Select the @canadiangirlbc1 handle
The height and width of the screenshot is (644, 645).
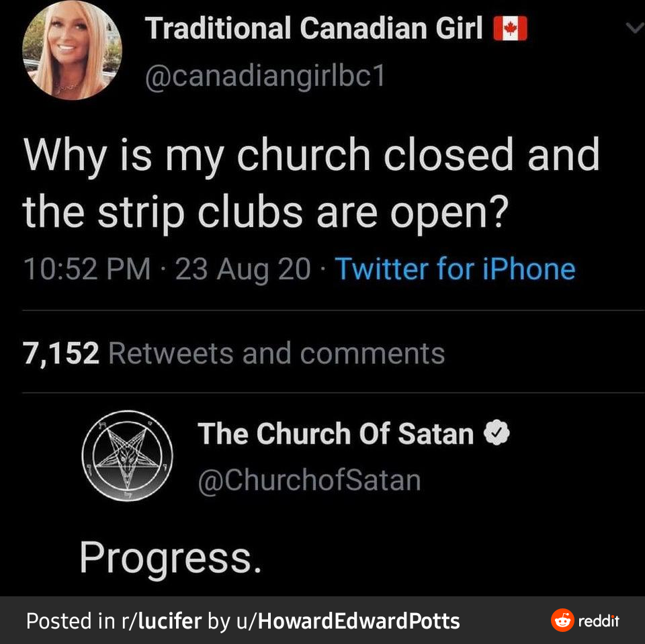pos(265,75)
